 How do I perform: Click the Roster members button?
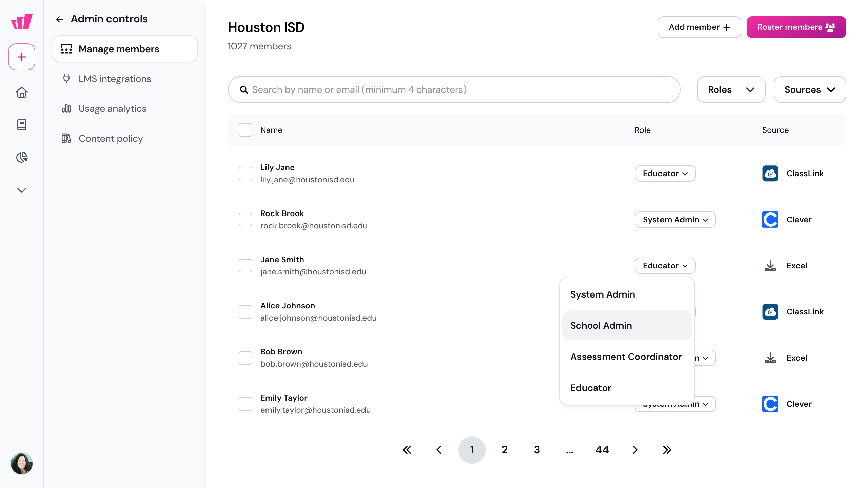pyautogui.click(x=796, y=27)
